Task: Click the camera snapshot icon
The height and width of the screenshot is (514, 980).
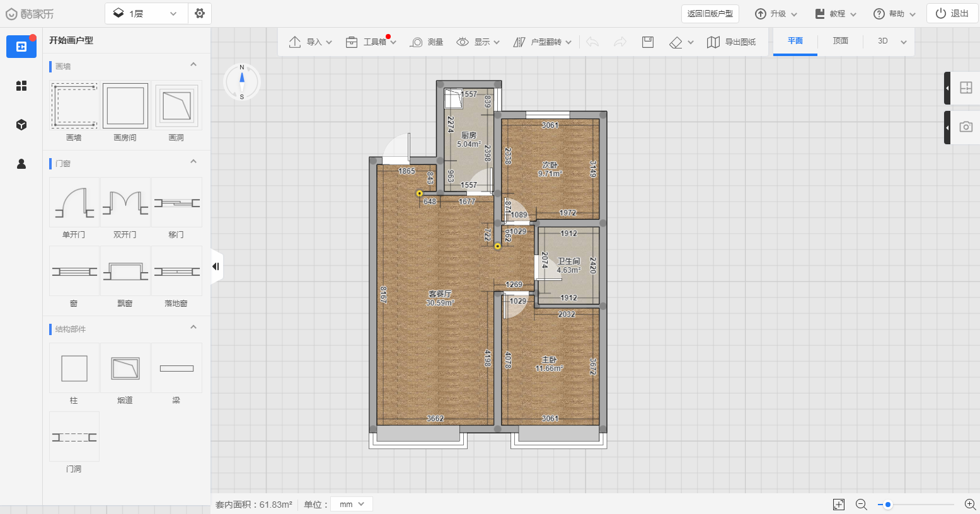Action: pyautogui.click(x=966, y=127)
